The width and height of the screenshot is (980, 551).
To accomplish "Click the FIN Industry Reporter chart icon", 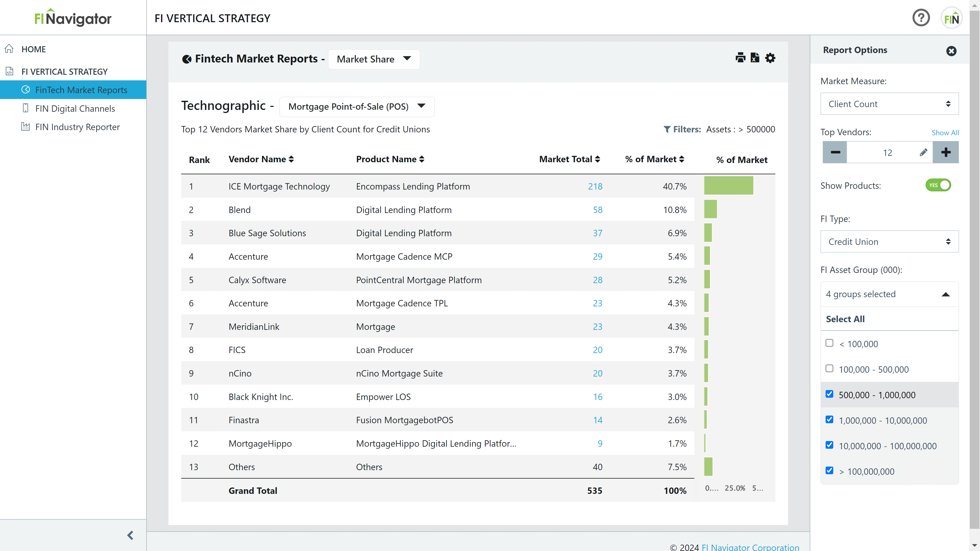I will point(26,126).
